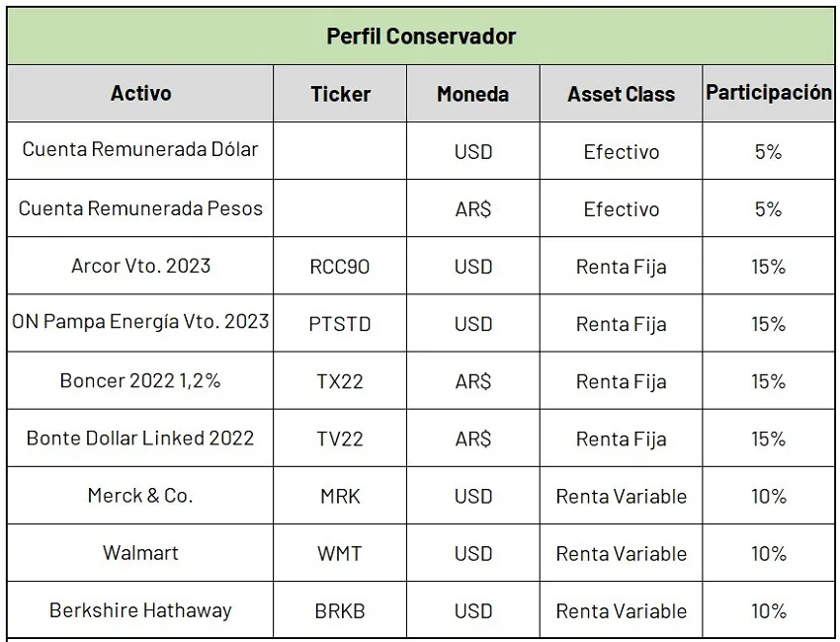Click the Perfil Conservador title cell
The width and height of the screenshot is (840, 642).
click(x=421, y=37)
